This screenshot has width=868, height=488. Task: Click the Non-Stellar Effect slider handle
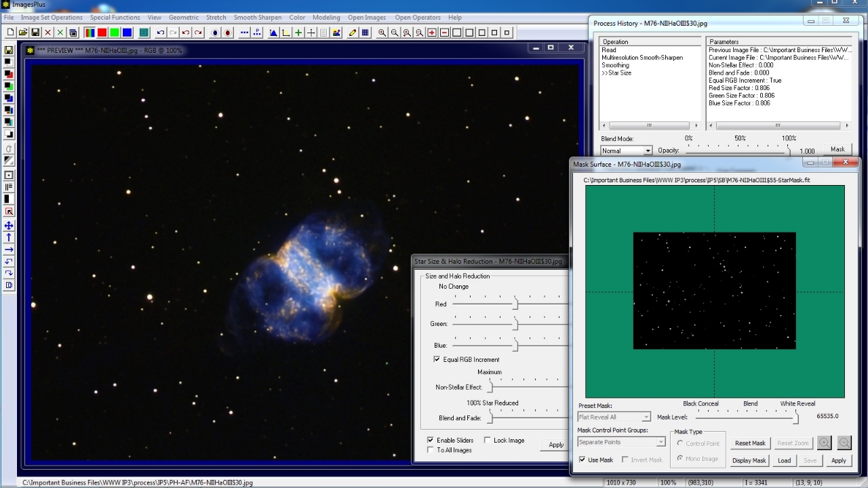click(491, 386)
